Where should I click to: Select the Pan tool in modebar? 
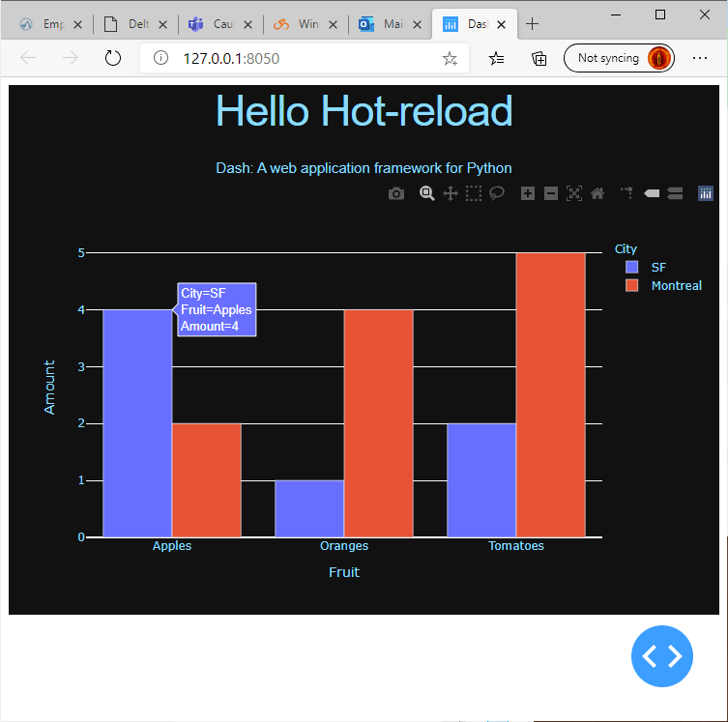tap(450, 193)
